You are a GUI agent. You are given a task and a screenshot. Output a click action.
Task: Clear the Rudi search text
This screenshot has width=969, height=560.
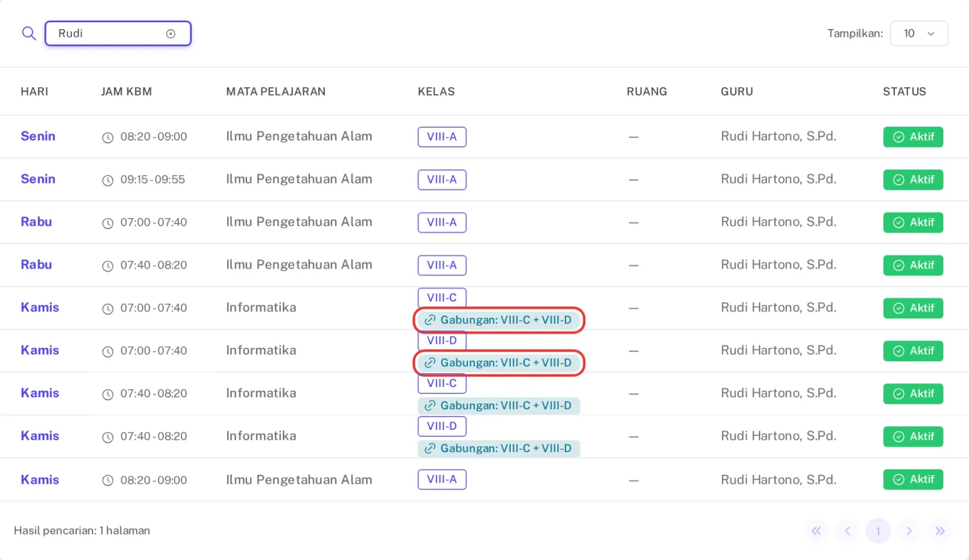pyautogui.click(x=171, y=33)
